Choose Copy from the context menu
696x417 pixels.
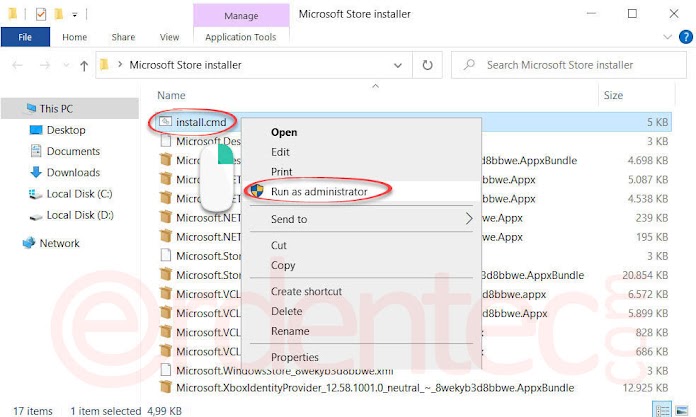click(x=283, y=266)
